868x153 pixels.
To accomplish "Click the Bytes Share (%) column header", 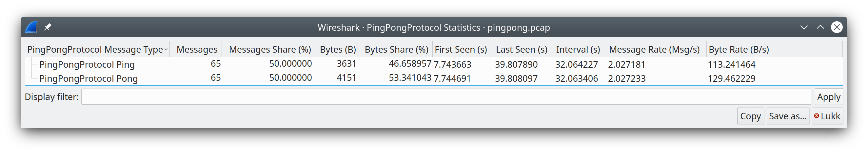I will click(396, 49).
